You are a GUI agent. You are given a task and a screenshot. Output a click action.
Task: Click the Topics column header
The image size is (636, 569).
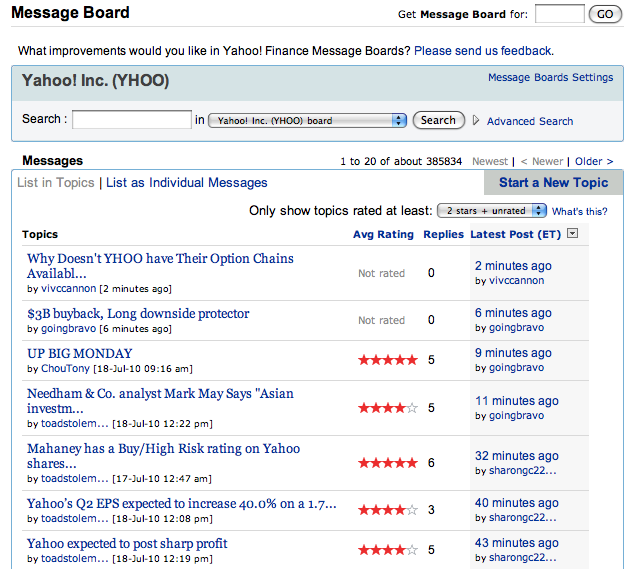click(x=40, y=234)
